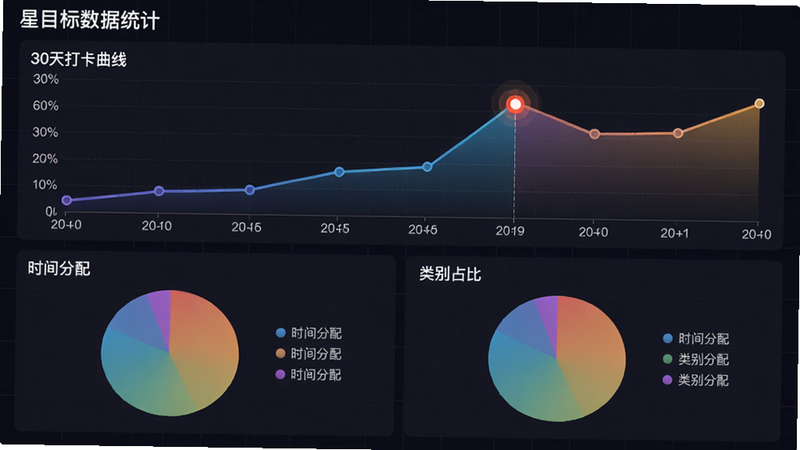Click the dashed vertical marker line at 2019
The image size is (800, 450).
click(514, 167)
